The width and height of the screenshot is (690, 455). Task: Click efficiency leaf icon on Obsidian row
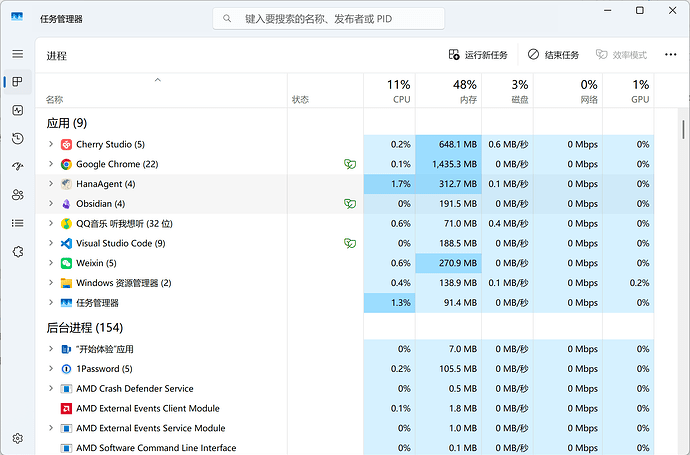[x=350, y=204]
